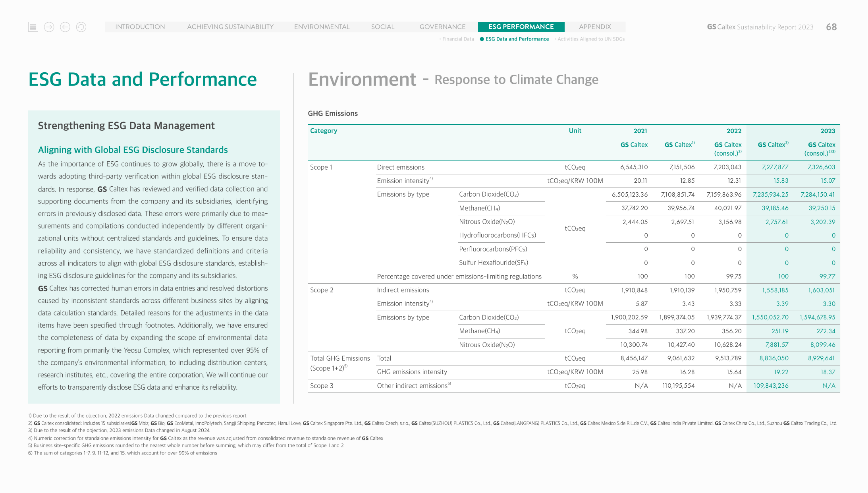Select the ESG PERFORMANCE tab
This screenshot has height=493, width=868.
(x=521, y=27)
